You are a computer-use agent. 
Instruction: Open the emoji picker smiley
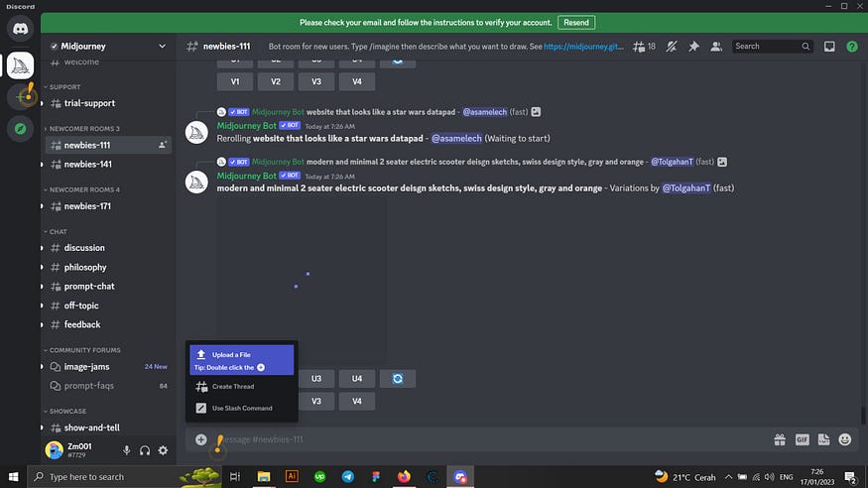(x=845, y=439)
